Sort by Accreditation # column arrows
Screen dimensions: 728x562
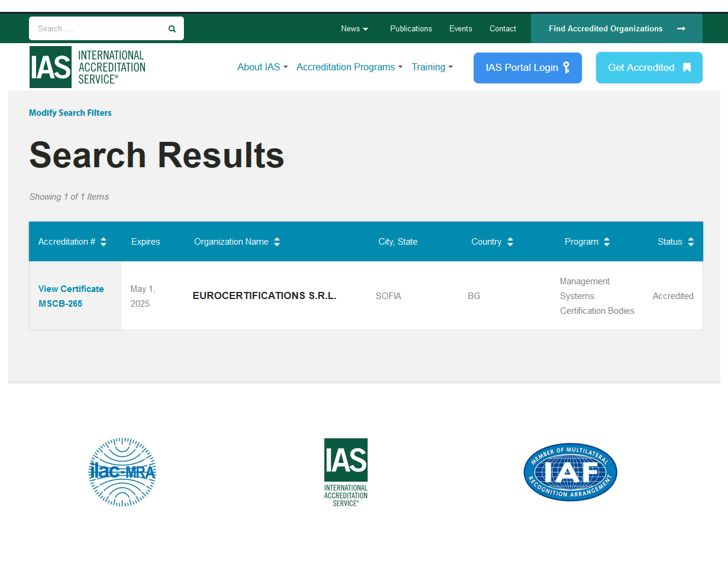click(103, 242)
